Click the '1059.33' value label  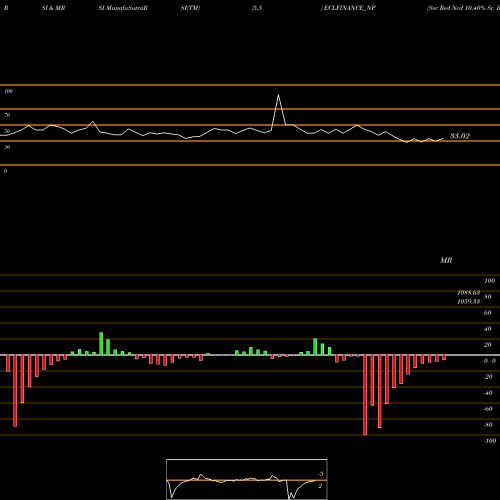(469, 301)
